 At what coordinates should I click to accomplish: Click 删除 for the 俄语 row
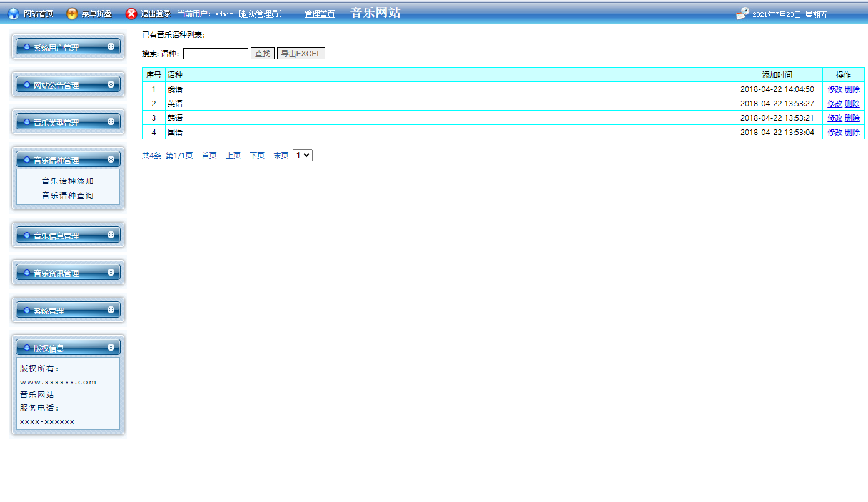pos(852,89)
